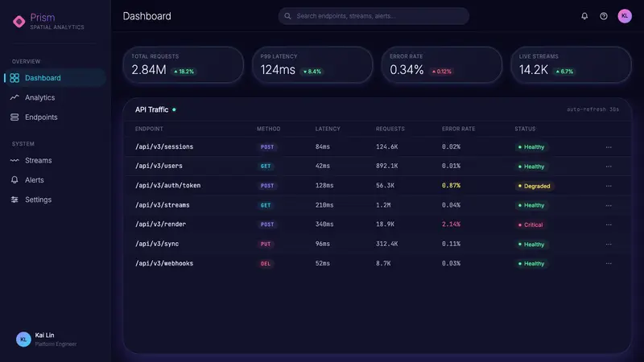Screen dimensions: 644x362
Task: Navigate to Streams
Action: coord(55,160)
